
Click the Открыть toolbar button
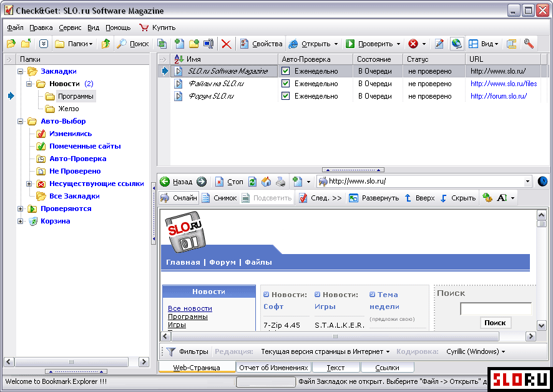(x=310, y=44)
